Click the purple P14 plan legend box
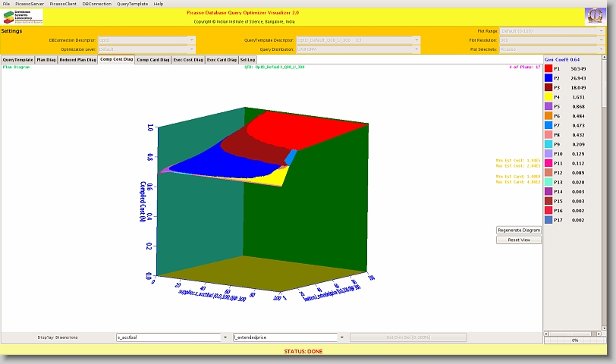The height and width of the screenshot is (364, 616). click(x=548, y=192)
